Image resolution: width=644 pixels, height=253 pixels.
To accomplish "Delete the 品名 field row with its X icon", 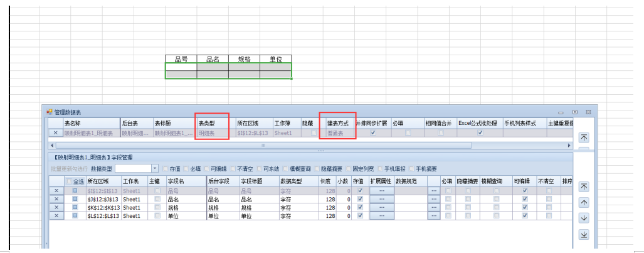I will pyautogui.click(x=56, y=199).
